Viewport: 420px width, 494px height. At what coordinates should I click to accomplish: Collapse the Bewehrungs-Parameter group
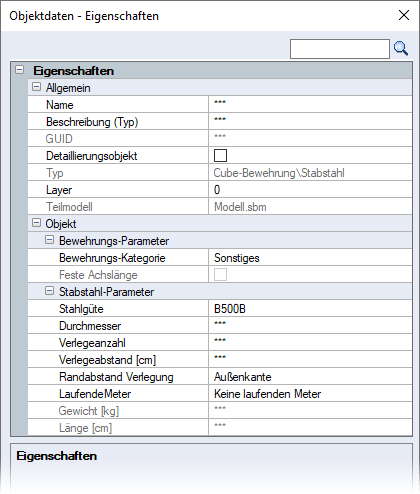pos(49,240)
